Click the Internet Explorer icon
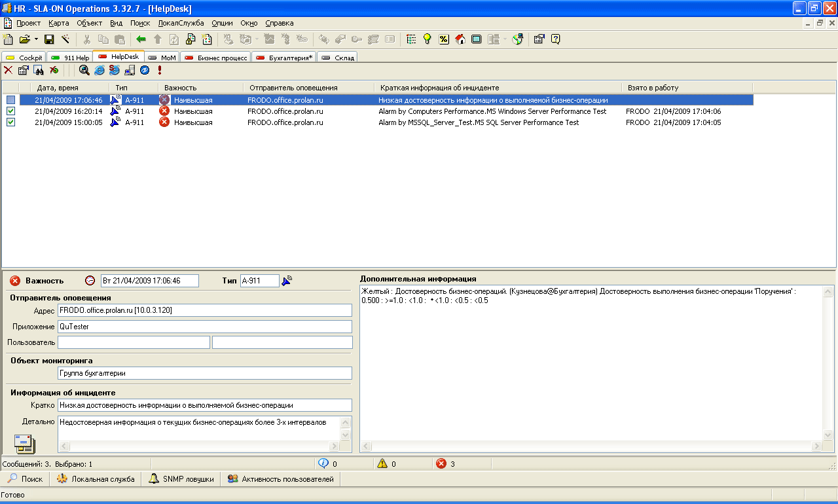Screen dimensions: 838x504 click(x=100, y=70)
